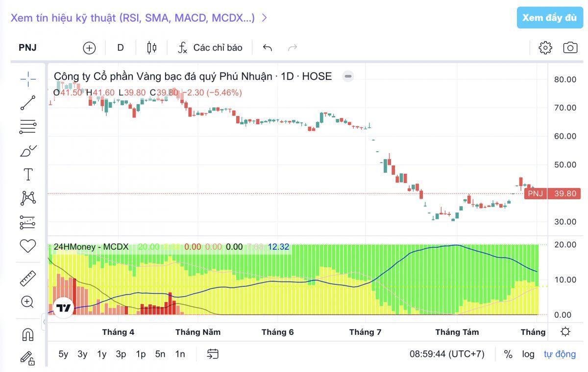Change the candlestick chart style
588x372 pixels.
152,47
